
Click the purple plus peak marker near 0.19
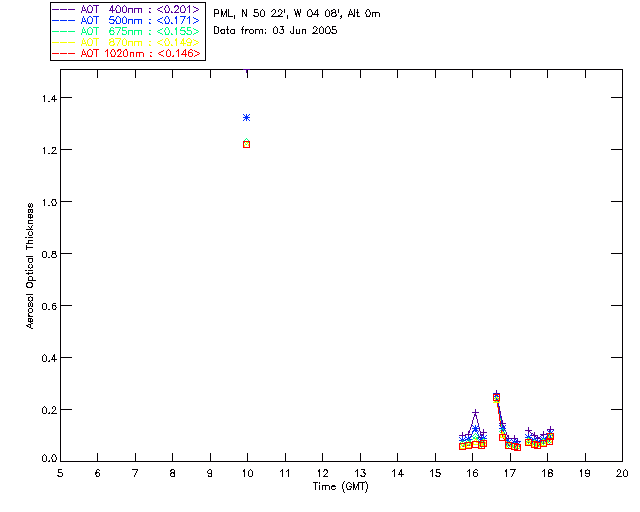[x=475, y=413]
